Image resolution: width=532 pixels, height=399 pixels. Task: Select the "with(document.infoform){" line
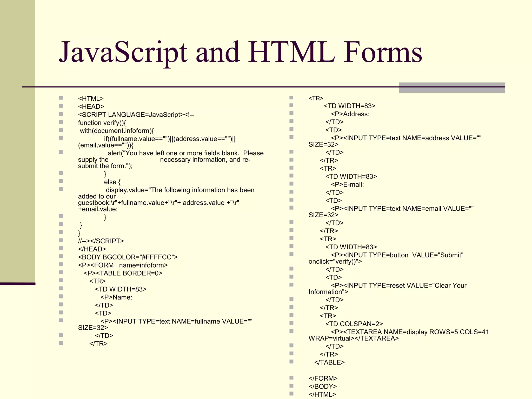point(117,131)
